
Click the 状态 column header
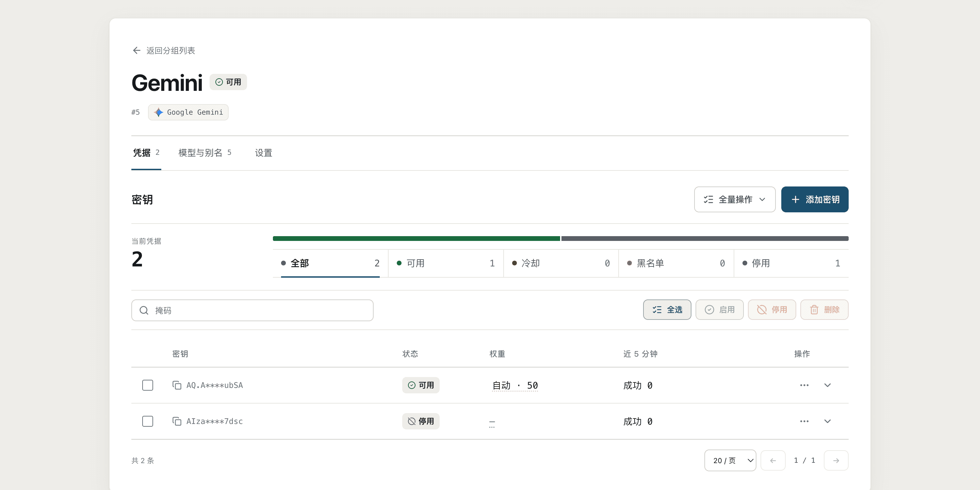point(410,354)
